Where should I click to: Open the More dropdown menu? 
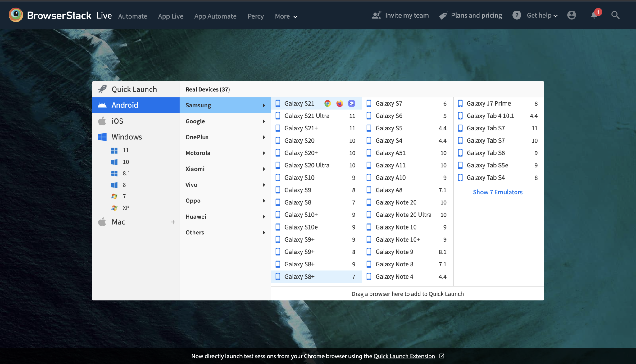[286, 16]
